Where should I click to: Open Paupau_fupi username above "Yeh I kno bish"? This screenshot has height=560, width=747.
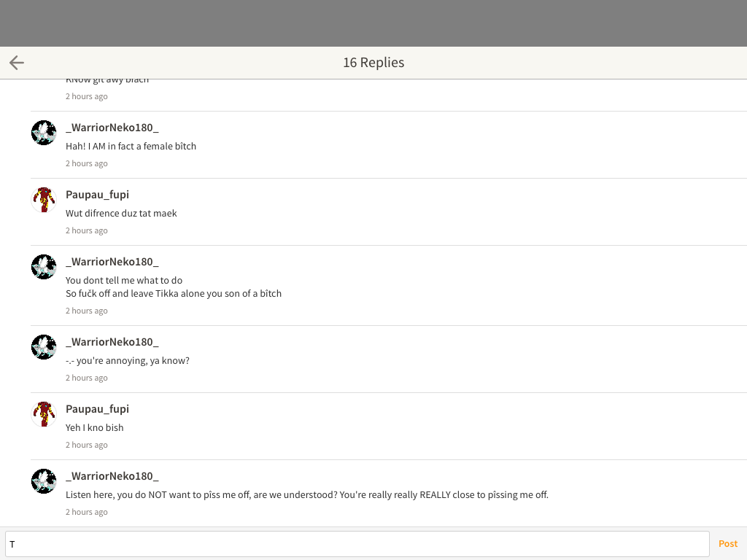point(97,409)
